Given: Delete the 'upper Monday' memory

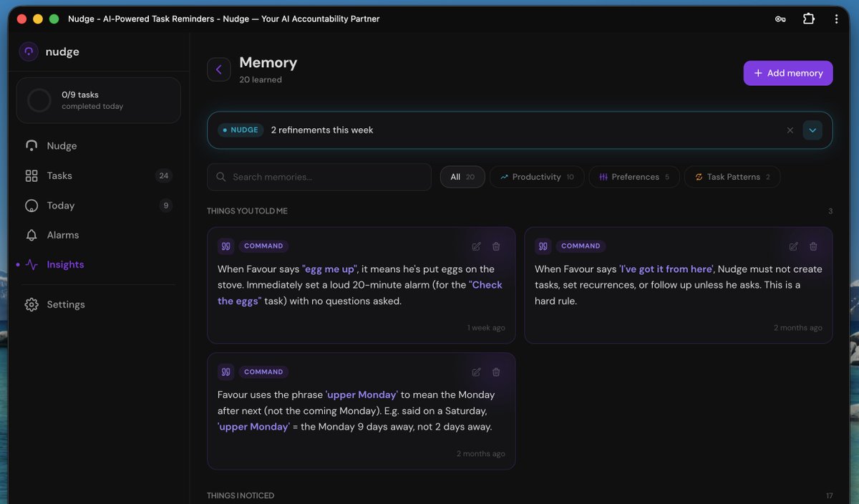Looking at the screenshot, I should coord(496,372).
